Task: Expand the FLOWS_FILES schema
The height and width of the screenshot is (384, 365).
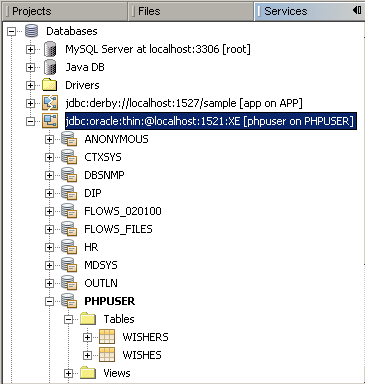Action: click(x=49, y=229)
